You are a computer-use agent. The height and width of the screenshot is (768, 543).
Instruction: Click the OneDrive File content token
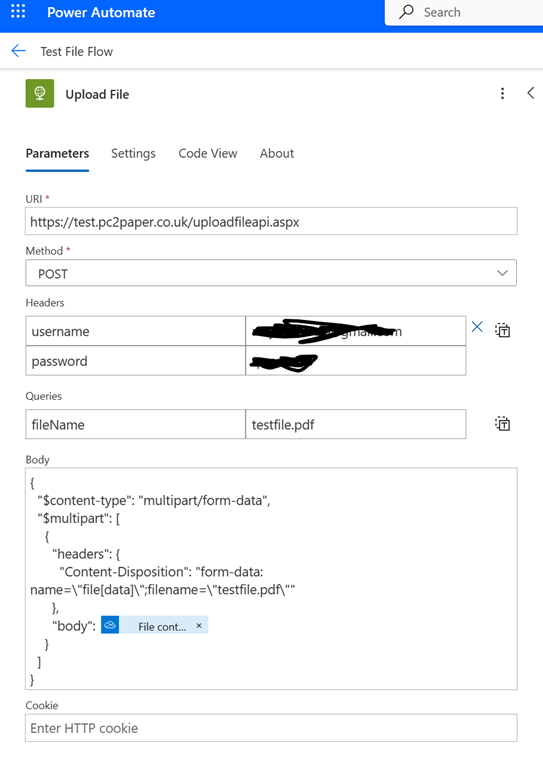click(154, 625)
